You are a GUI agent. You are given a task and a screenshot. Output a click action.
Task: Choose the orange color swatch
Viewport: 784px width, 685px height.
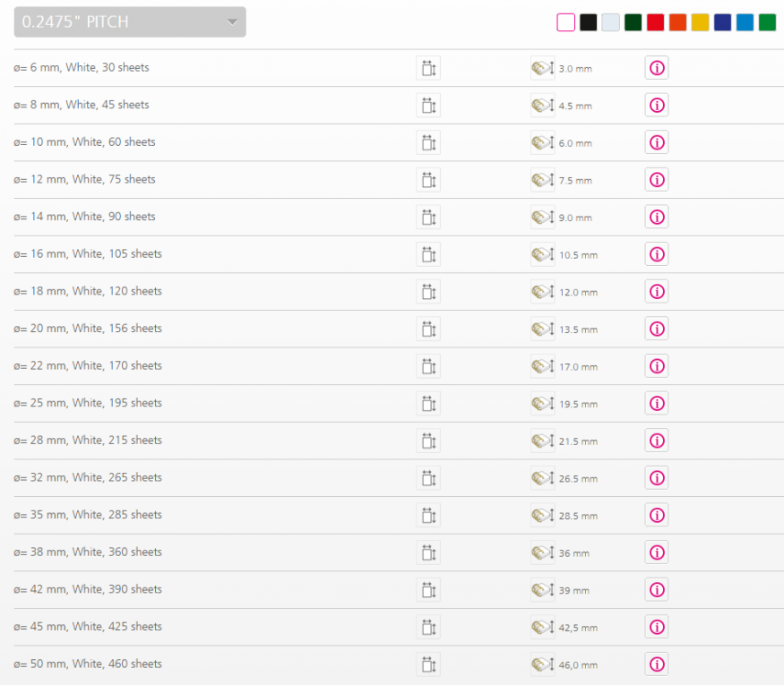[x=677, y=22]
